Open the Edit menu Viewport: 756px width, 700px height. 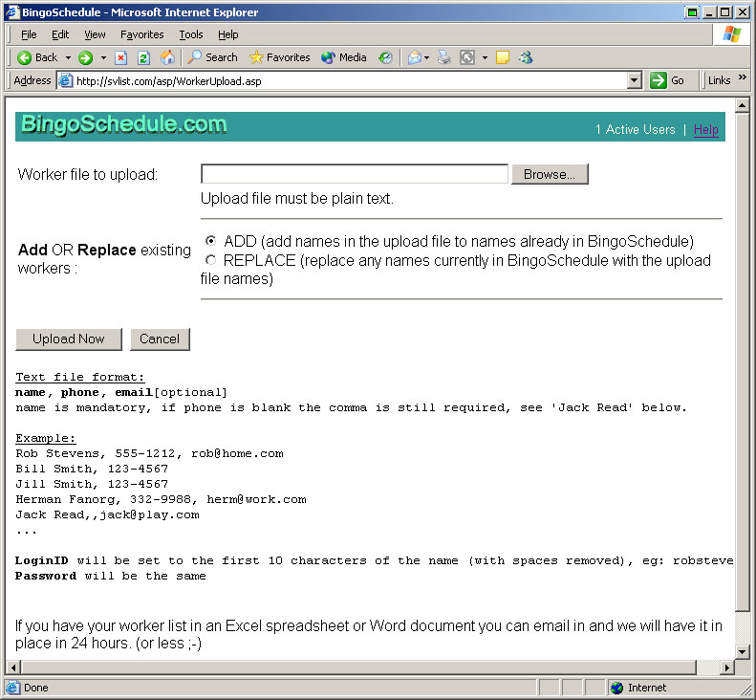coord(60,34)
